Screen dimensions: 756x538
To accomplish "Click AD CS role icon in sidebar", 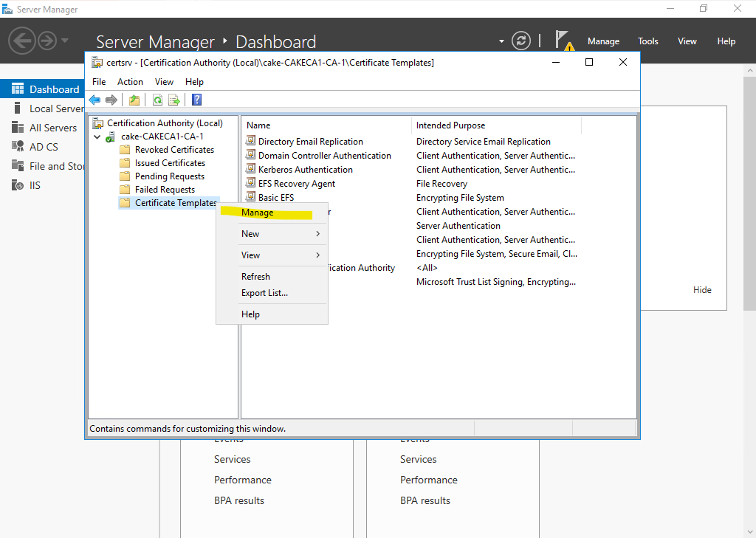I will click(18, 147).
